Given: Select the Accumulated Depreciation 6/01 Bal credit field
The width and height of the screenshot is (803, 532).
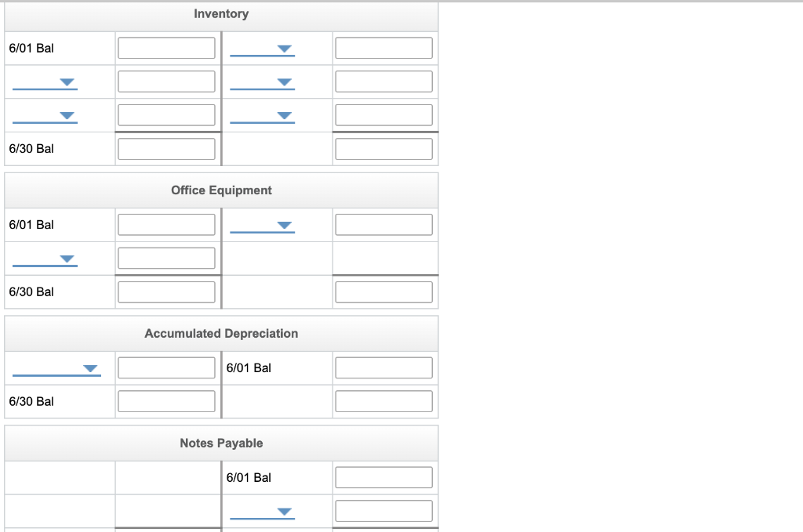Looking at the screenshot, I should [x=383, y=367].
